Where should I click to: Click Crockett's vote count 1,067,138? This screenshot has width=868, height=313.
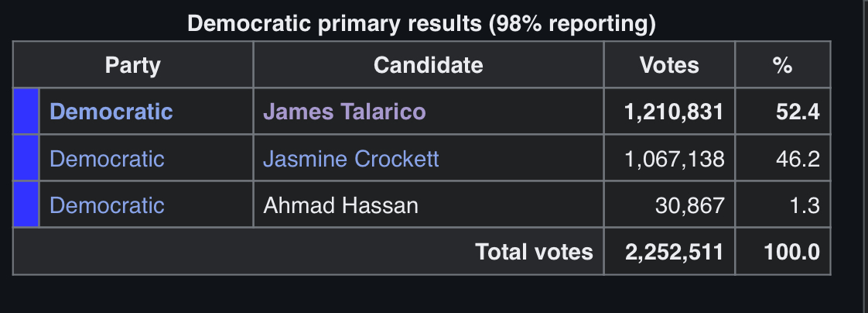tap(674, 159)
